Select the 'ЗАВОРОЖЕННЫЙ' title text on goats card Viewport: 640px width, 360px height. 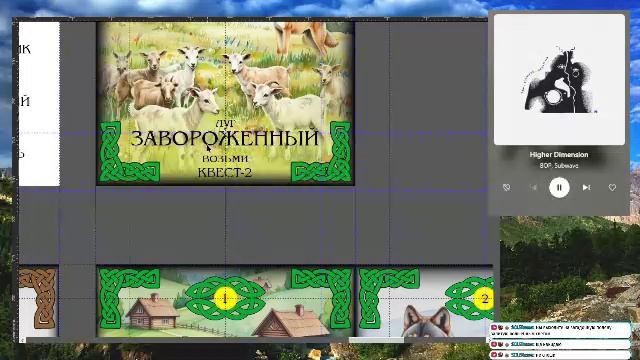225,138
